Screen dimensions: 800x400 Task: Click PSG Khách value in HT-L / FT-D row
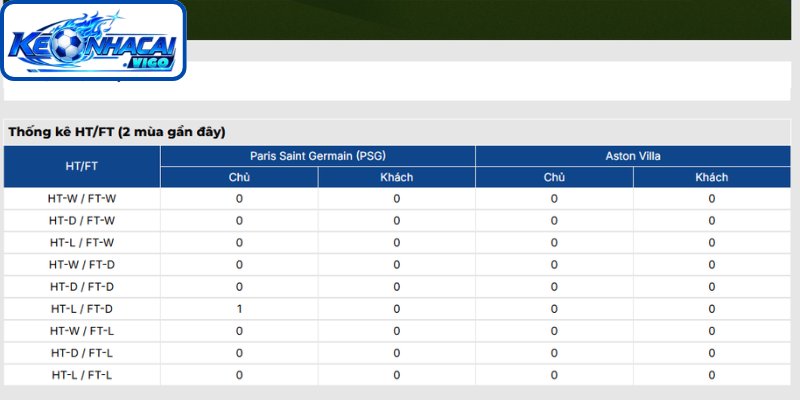click(x=396, y=309)
